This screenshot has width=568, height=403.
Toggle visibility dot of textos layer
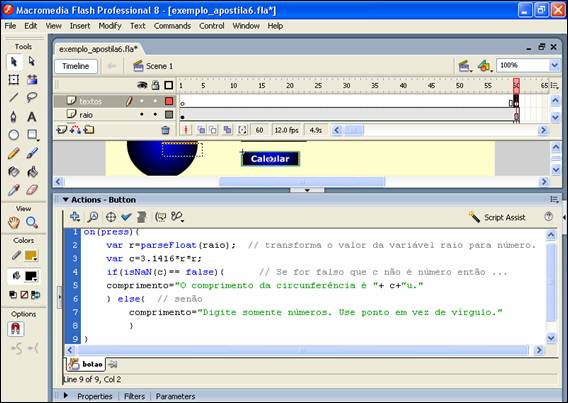click(142, 101)
